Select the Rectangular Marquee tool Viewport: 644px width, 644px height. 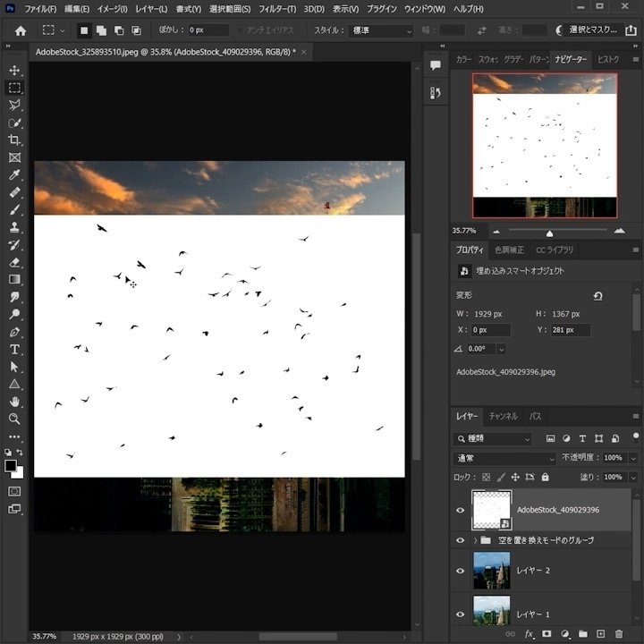[x=15, y=88]
